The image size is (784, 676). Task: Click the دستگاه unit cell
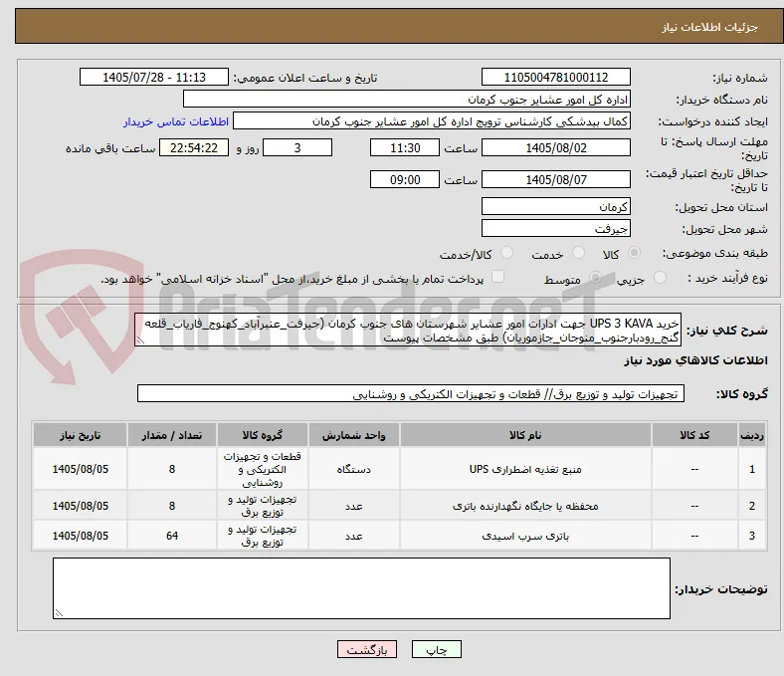tap(353, 469)
